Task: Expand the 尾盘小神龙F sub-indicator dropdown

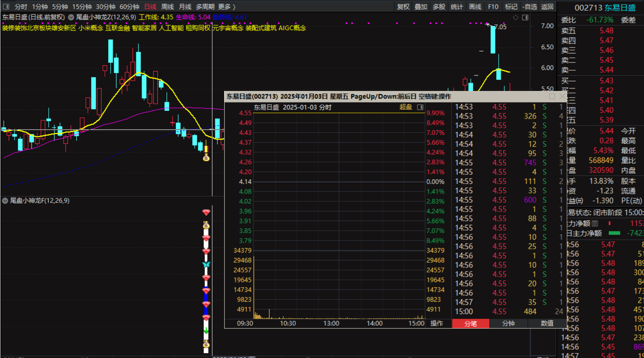Action: 5,201
